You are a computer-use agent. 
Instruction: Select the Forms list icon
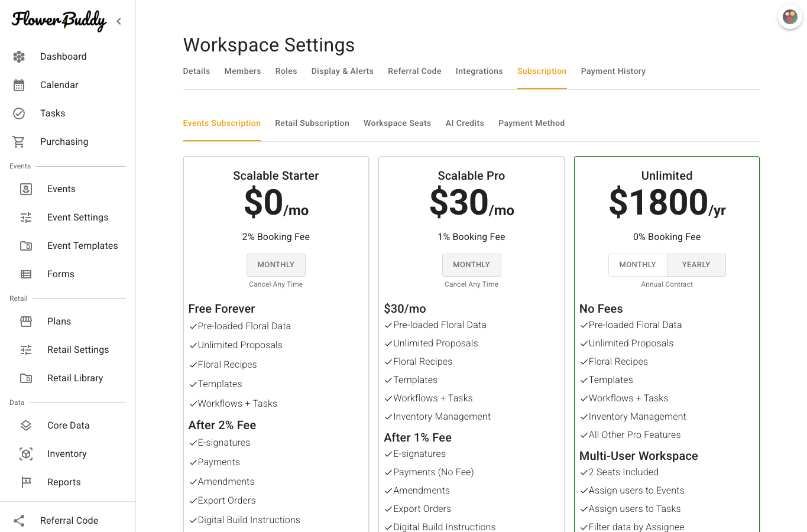(x=26, y=274)
